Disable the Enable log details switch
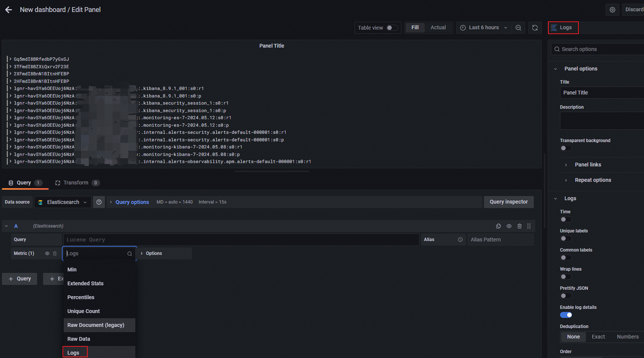The image size is (644, 358). (566, 315)
